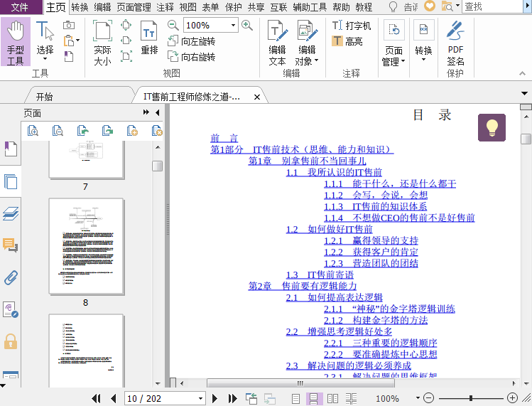Collapse the Pages panel arrow
Image resolution: width=532 pixels, height=406 pixels.
tap(158, 112)
